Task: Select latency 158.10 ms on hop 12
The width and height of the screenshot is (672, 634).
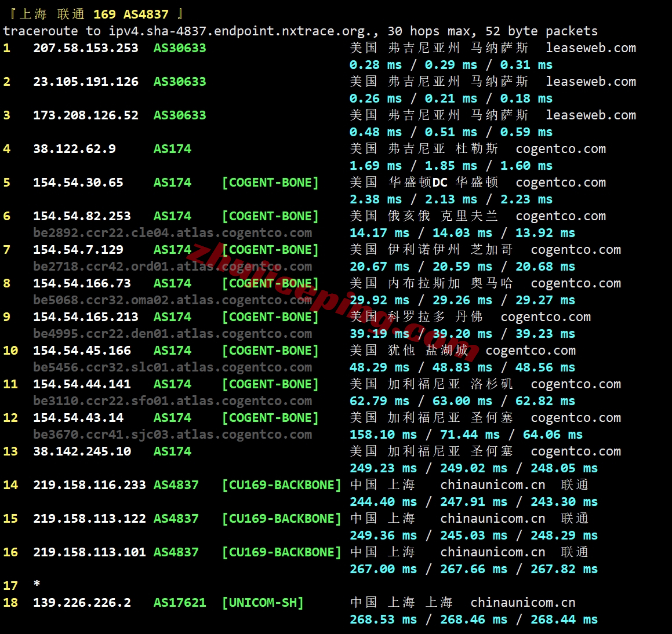Action: pyautogui.click(x=383, y=435)
